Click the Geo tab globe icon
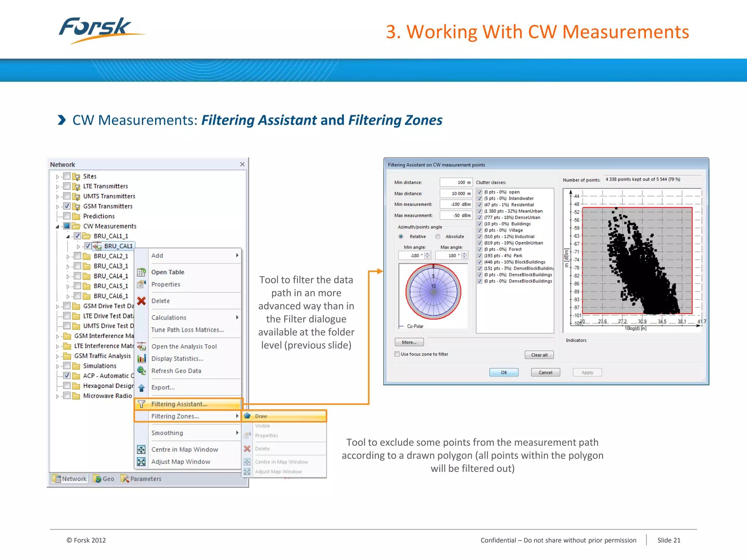Screen dimensions: 747x560 97,479
